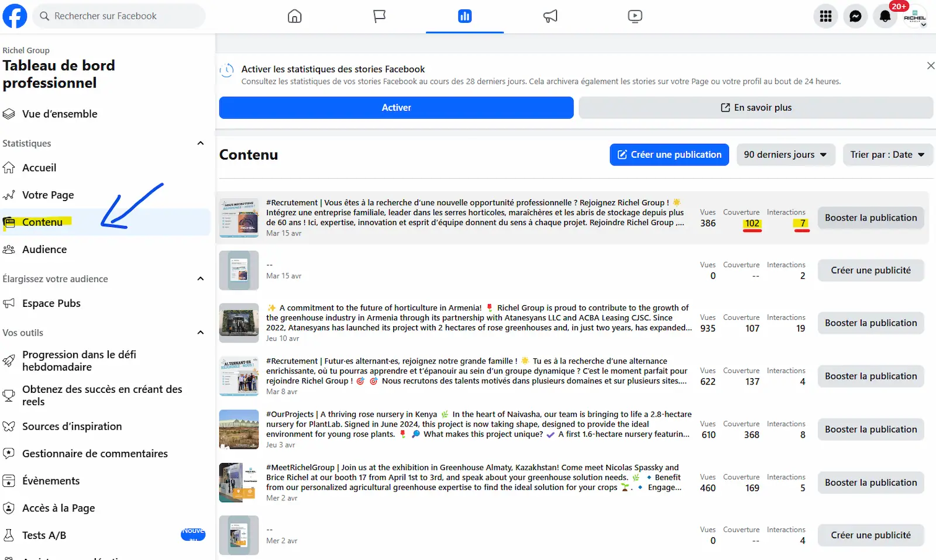
Task: Select the professional dashboard chart icon
Action: coord(465,16)
